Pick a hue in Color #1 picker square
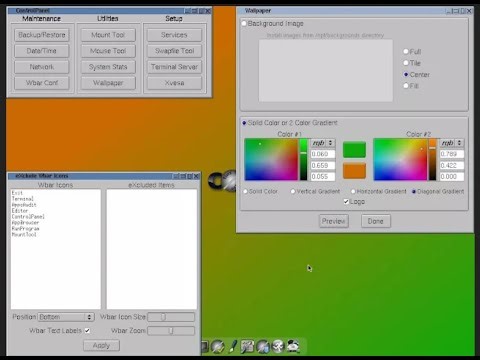This screenshot has height=360, width=480. click(271, 160)
